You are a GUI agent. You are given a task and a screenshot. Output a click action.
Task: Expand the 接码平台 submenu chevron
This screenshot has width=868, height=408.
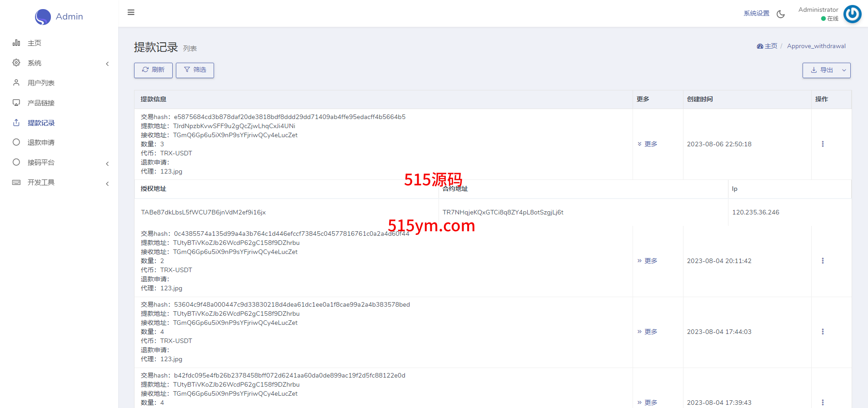click(x=107, y=164)
